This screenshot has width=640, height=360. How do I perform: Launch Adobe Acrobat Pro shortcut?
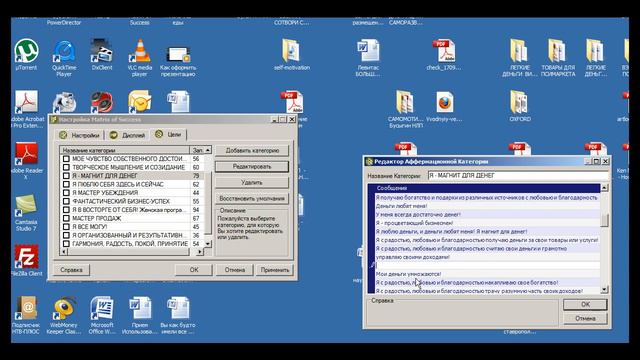27,102
